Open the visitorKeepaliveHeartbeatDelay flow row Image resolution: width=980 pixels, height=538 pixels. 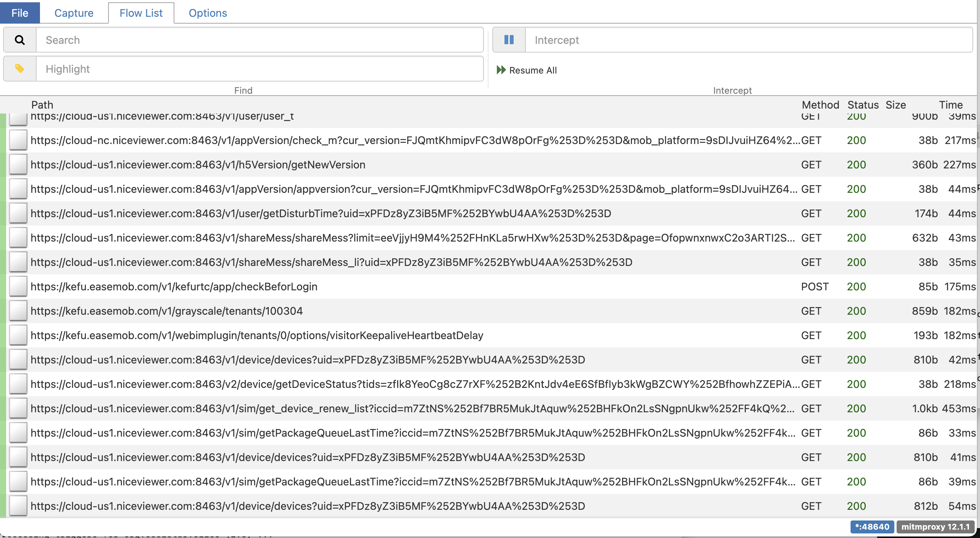[x=257, y=335]
